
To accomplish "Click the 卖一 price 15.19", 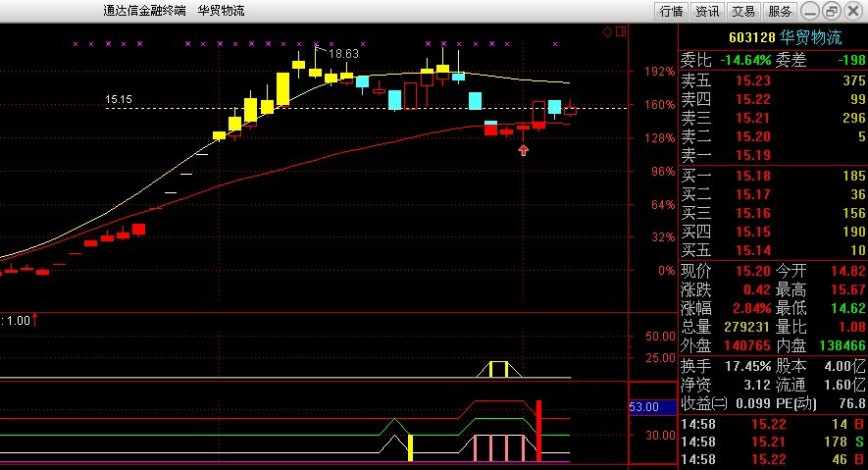I will (753, 155).
